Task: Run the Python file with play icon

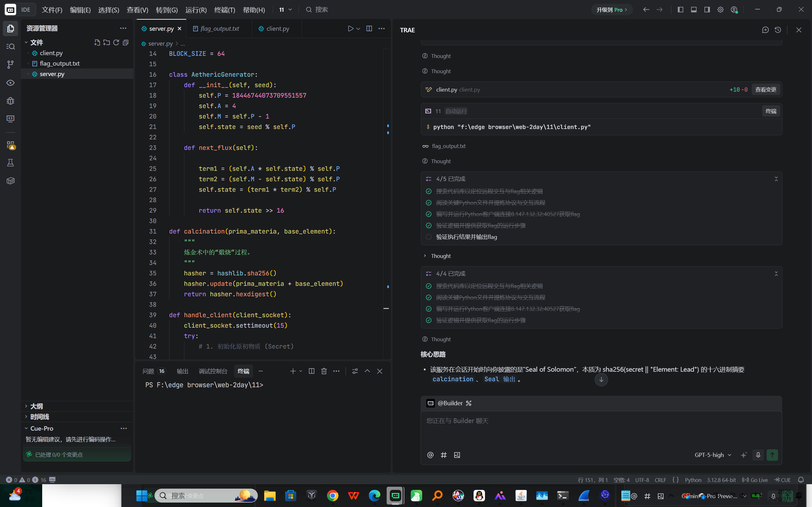Action: coord(350,29)
